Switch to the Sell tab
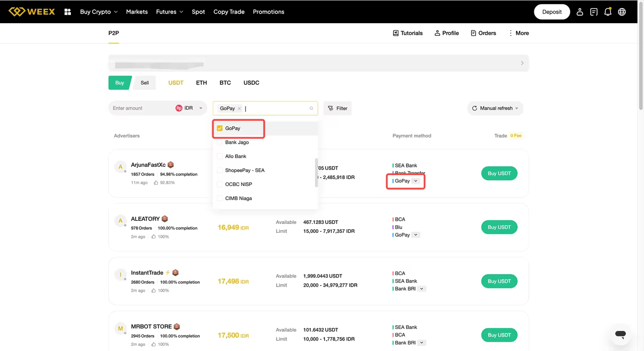Image resolution: width=644 pixels, height=351 pixels. click(x=144, y=82)
